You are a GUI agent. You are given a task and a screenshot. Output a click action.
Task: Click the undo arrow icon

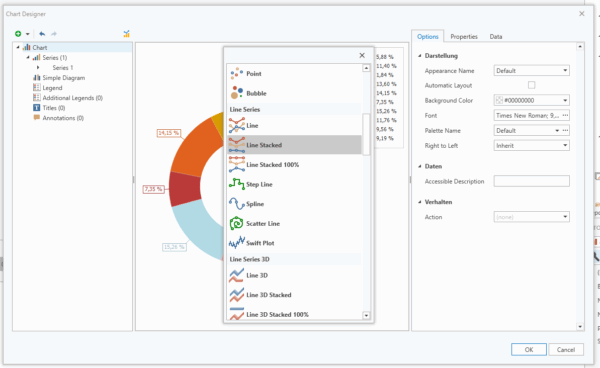pyautogui.click(x=42, y=34)
